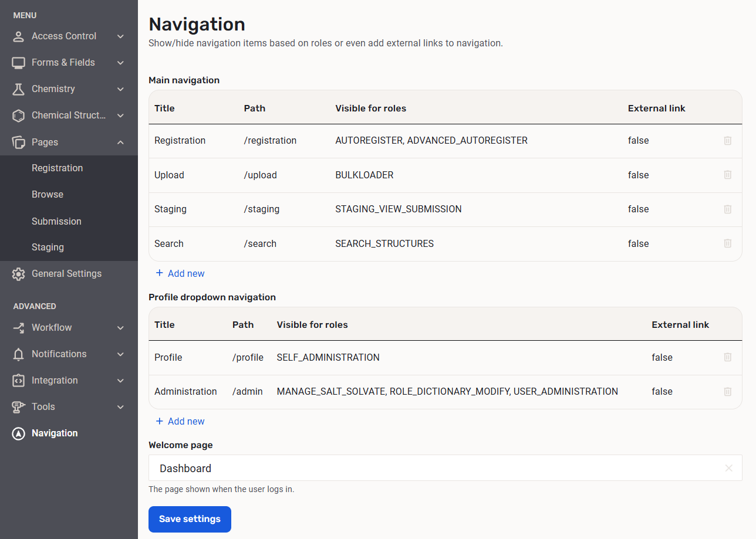Open the Submission page submenu item
The image size is (756, 539).
56,221
